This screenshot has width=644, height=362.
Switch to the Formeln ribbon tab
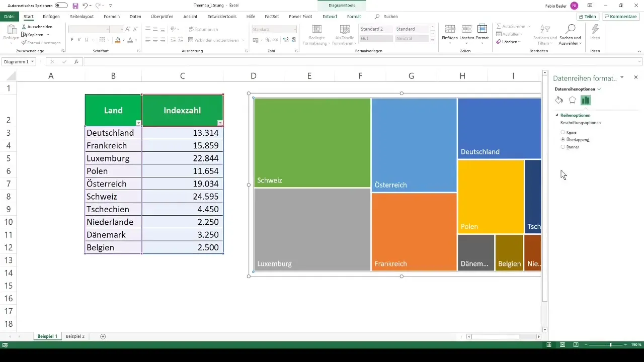112,17
